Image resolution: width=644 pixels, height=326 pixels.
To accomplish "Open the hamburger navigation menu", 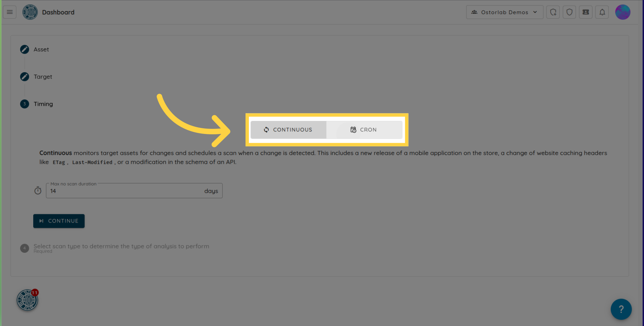I will tap(10, 12).
